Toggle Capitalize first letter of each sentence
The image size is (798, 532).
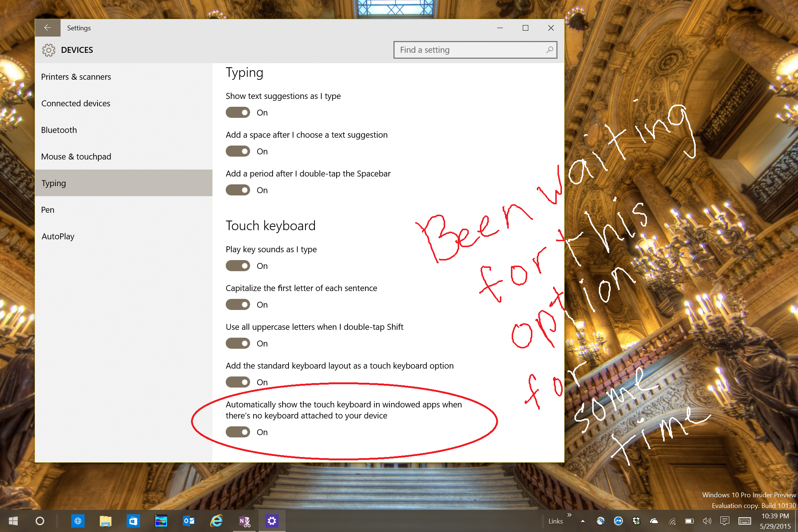(238, 304)
